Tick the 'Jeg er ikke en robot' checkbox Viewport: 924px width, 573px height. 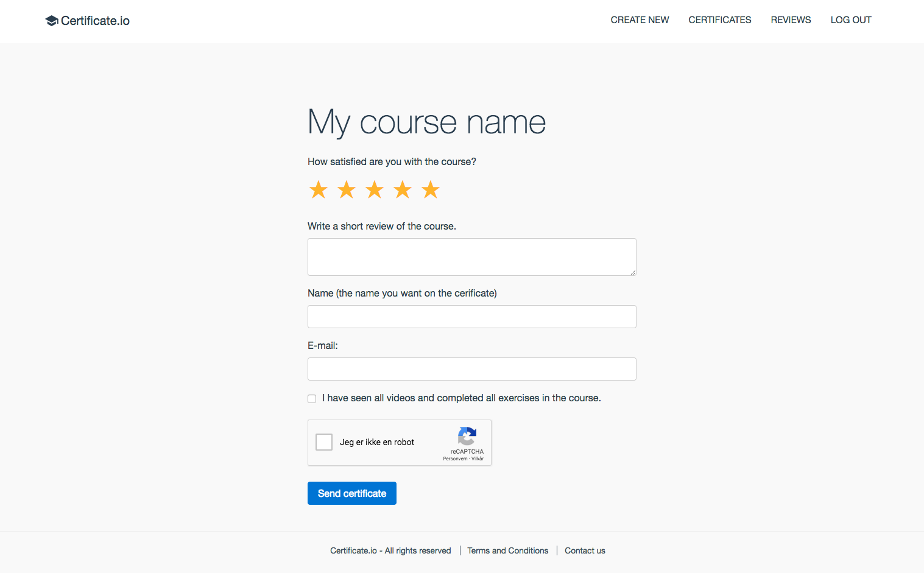pos(323,442)
